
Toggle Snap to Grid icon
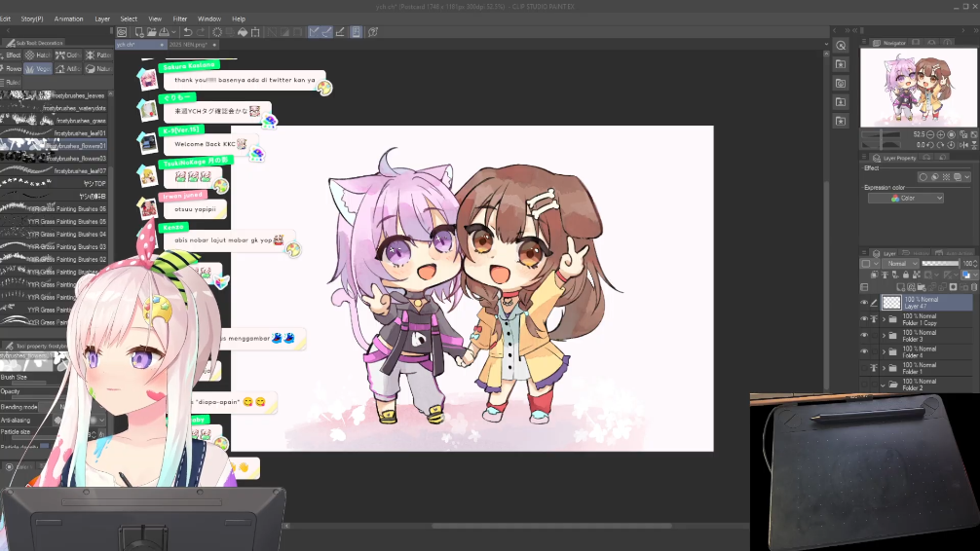(340, 32)
